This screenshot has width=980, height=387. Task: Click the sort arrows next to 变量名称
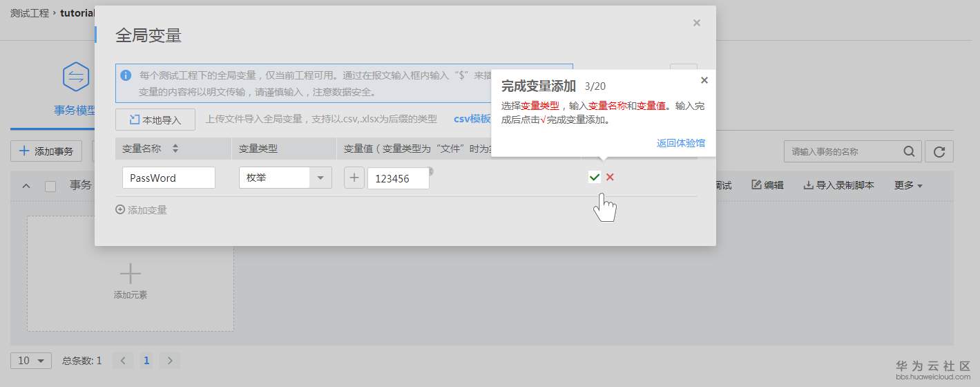tap(175, 149)
